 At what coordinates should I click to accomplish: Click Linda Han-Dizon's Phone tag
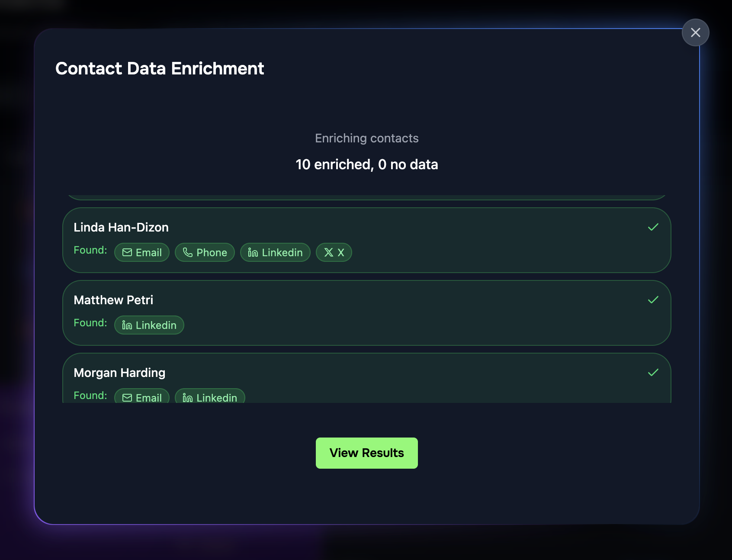coord(205,252)
